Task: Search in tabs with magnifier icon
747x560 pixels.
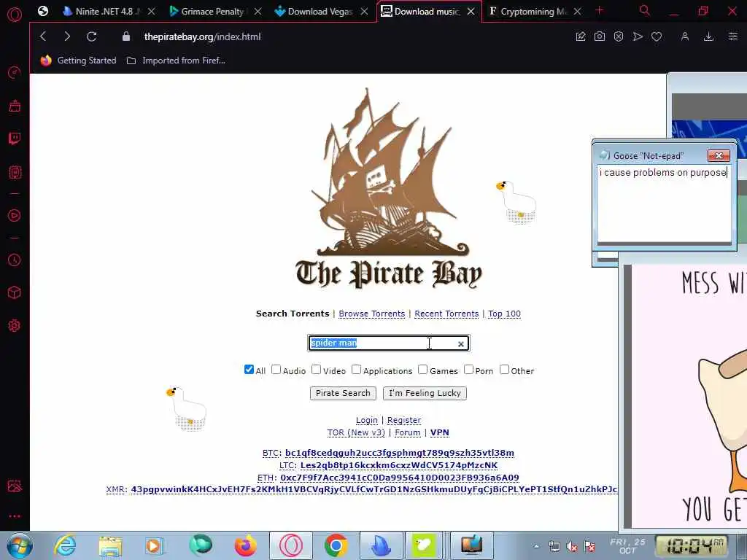Action: click(645, 10)
